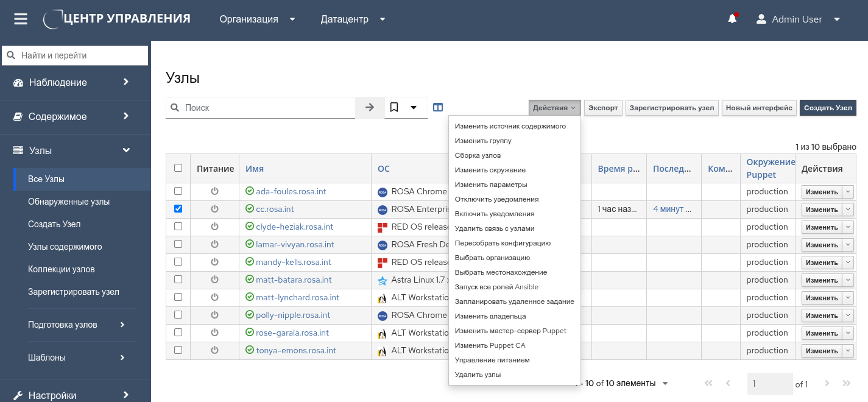
Task: Click the Создать Узел button
Action: point(828,108)
